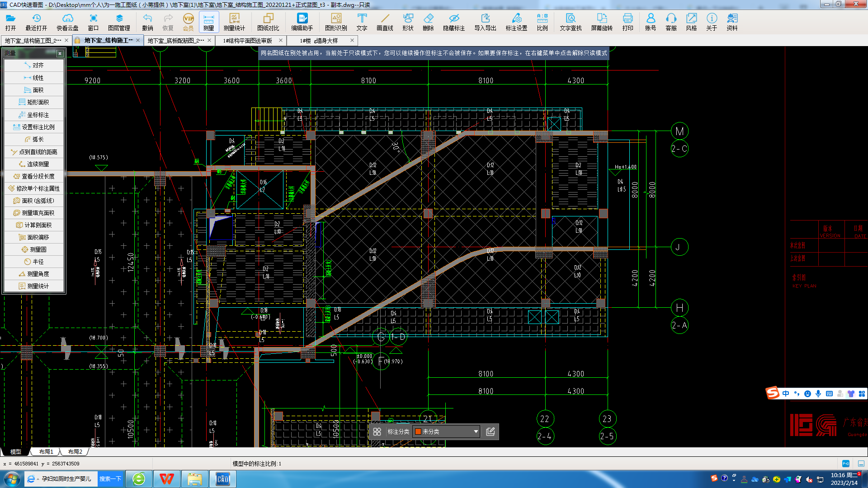Open the 最近打开 recent files list
The image size is (868, 488).
pyautogui.click(x=36, y=22)
